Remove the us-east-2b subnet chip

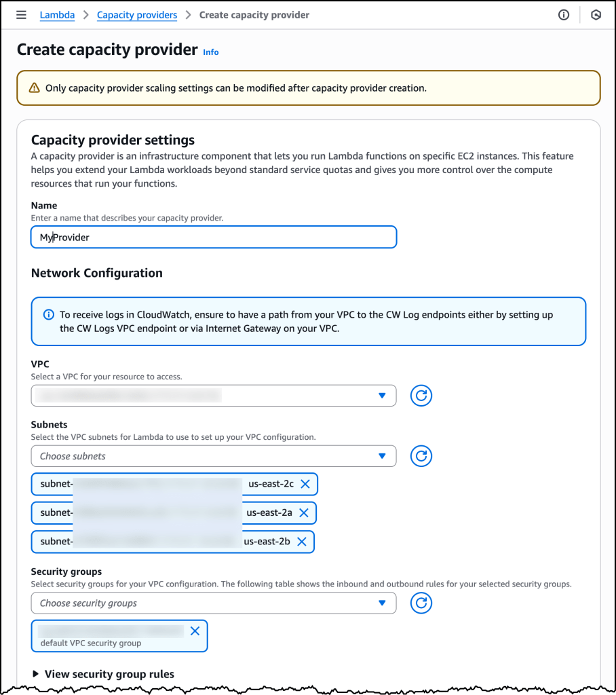[x=307, y=542]
